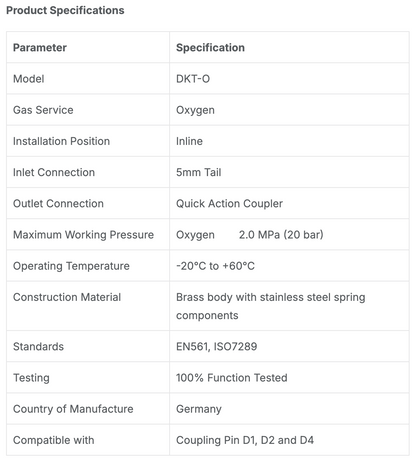Click the DKT-O model value
The image size is (416, 461).
click(x=193, y=79)
